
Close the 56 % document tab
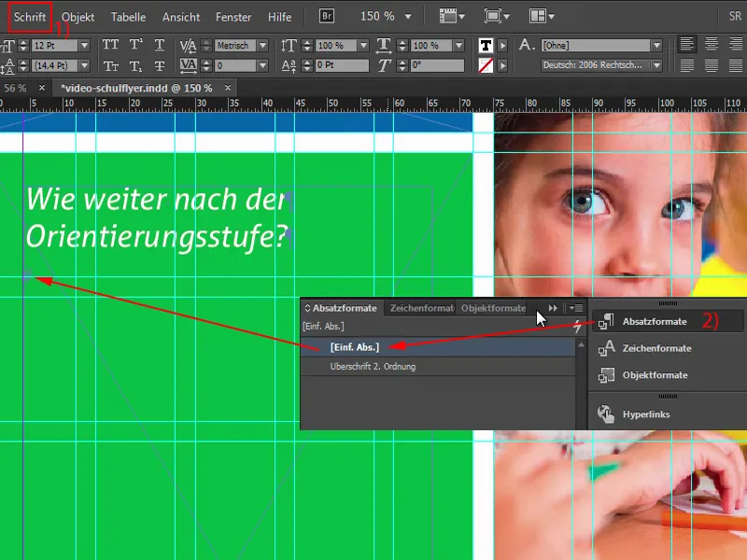click(x=42, y=88)
